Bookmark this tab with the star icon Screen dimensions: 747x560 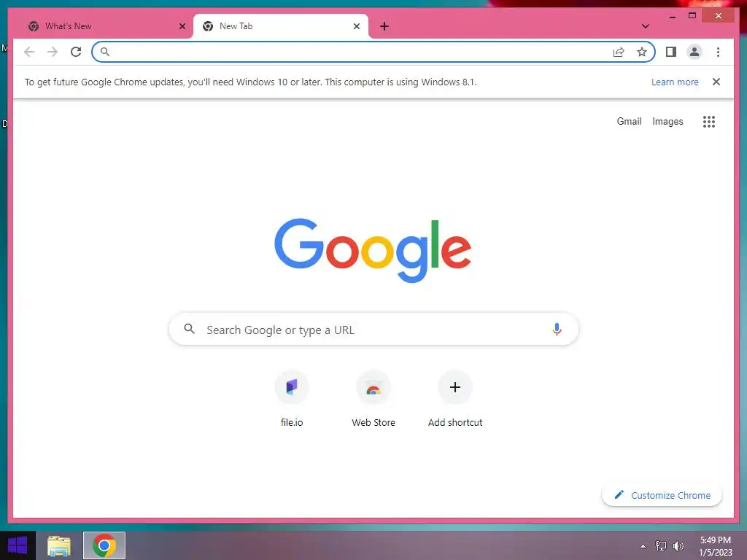tap(642, 52)
